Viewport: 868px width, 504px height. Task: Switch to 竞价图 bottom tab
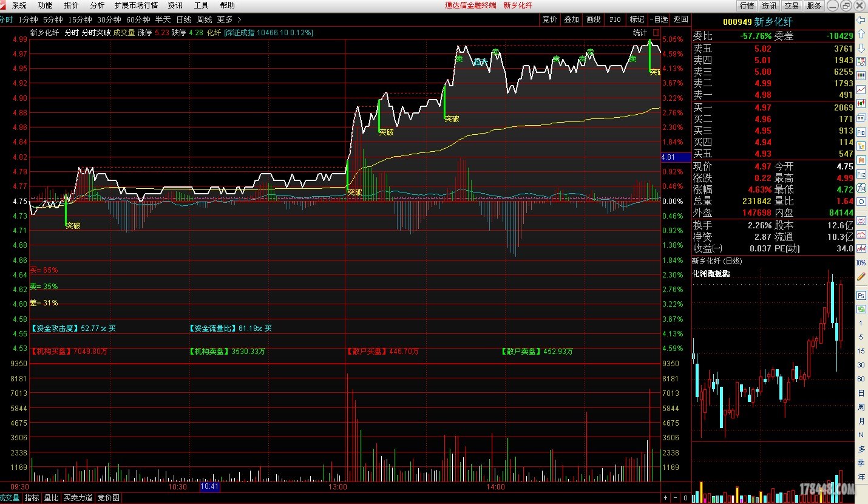tap(109, 498)
